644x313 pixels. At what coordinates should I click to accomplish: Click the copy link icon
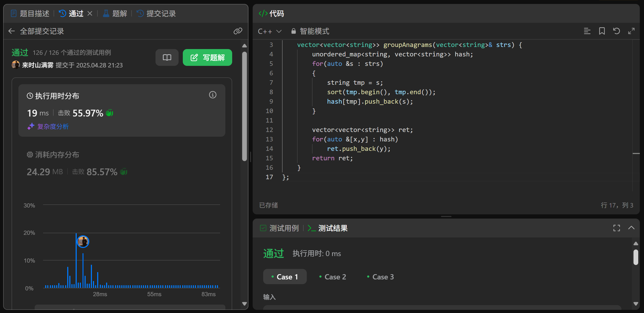238,31
